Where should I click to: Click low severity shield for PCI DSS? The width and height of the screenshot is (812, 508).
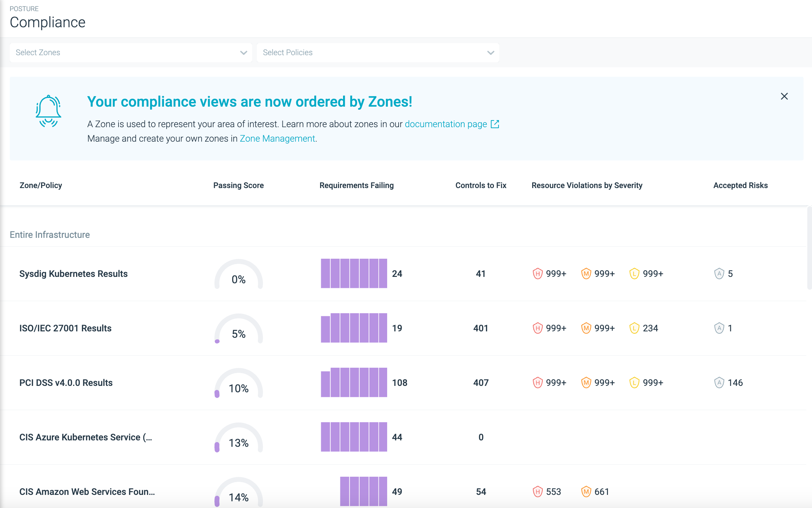coord(634,383)
